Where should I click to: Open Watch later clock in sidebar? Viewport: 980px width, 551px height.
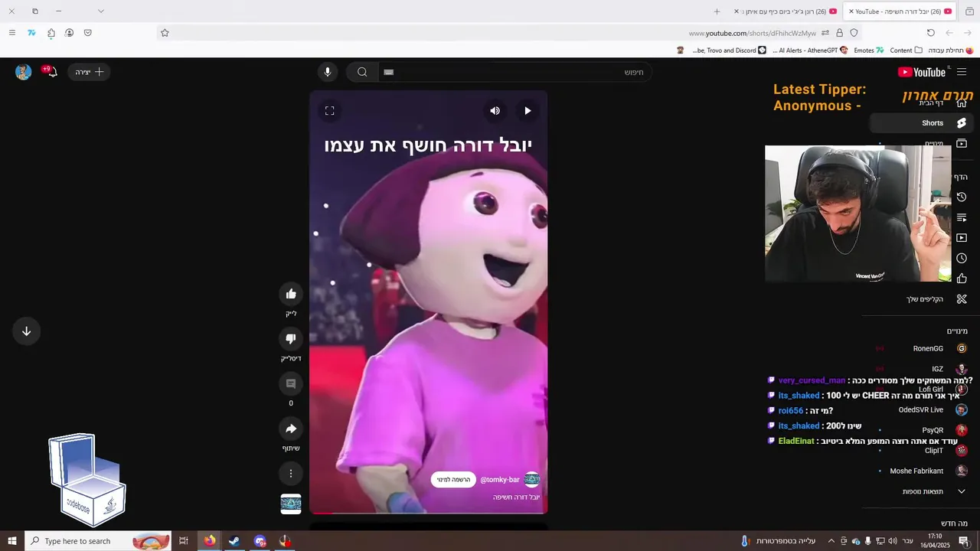[x=962, y=258]
